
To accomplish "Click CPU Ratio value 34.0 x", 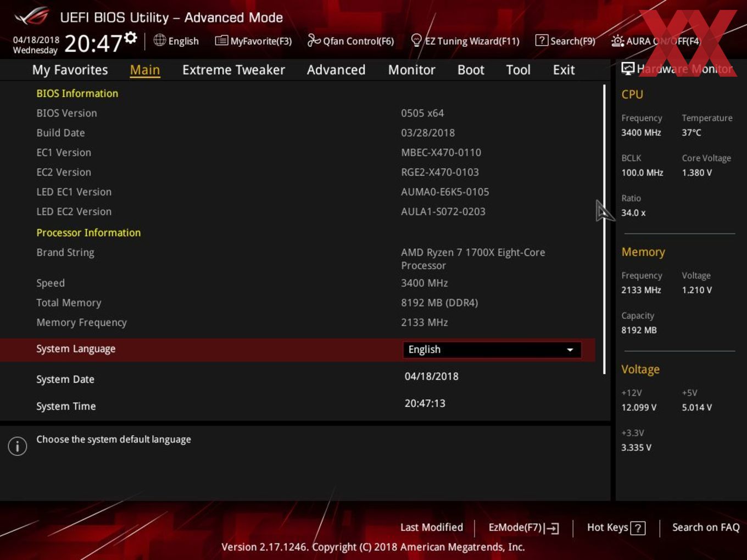I will click(633, 212).
